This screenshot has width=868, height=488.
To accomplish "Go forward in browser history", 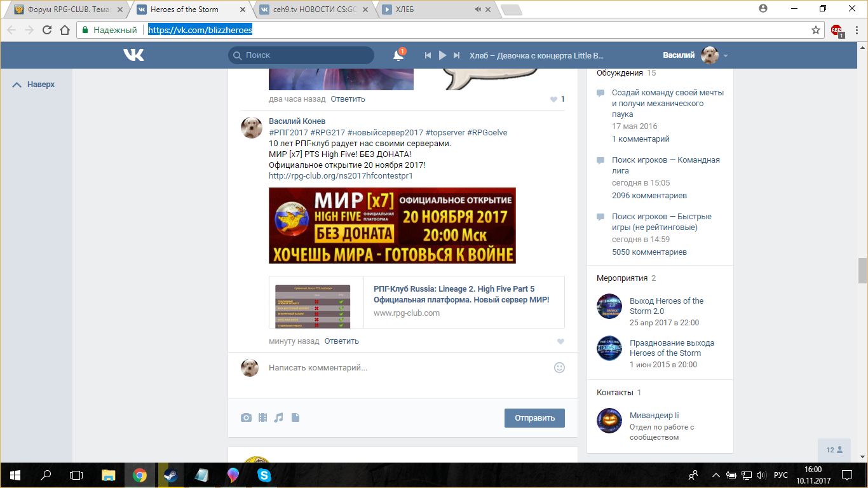I will [29, 30].
